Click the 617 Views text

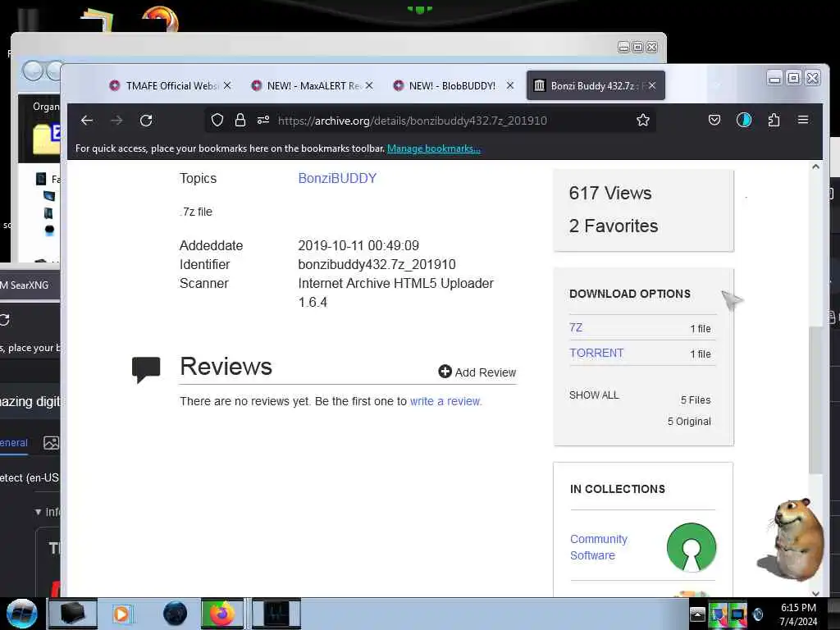pyautogui.click(x=610, y=193)
